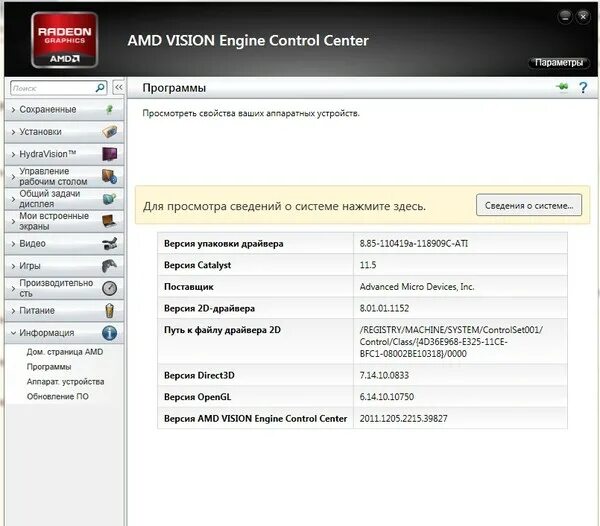Click the Radeon Graphics AMD logo
The image size is (600, 526).
tap(64, 40)
